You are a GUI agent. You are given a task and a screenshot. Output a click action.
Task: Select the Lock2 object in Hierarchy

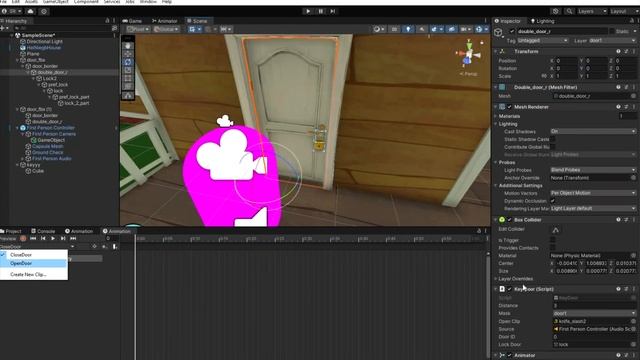click(x=50, y=78)
